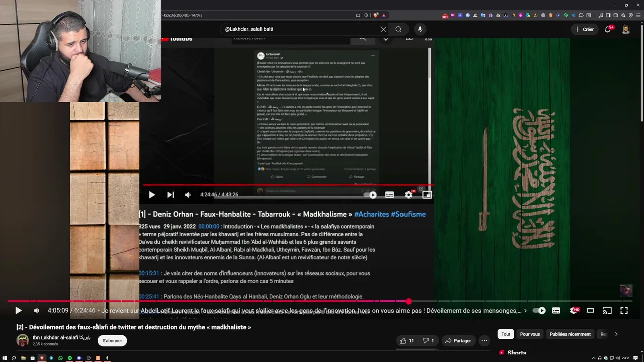This screenshot has height=362, width=644.
Task: Open chapter 'Je revient sur AbdelLatif Laurent'
Action: (311, 311)
